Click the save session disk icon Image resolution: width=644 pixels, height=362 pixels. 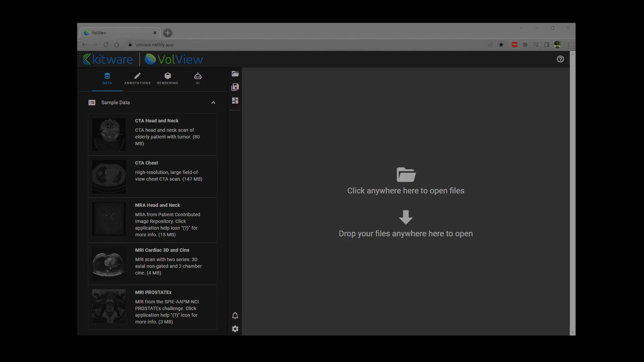[235, 87]
